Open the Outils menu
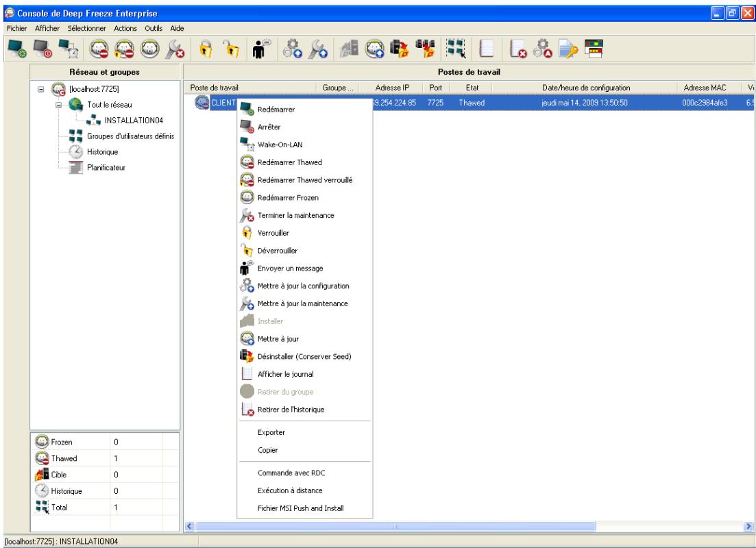Screen dimensions: 756x548 tap(154, 29)
